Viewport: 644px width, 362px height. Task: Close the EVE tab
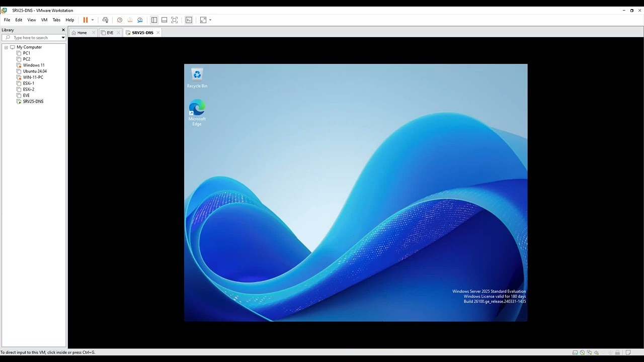tap(119, 33)
